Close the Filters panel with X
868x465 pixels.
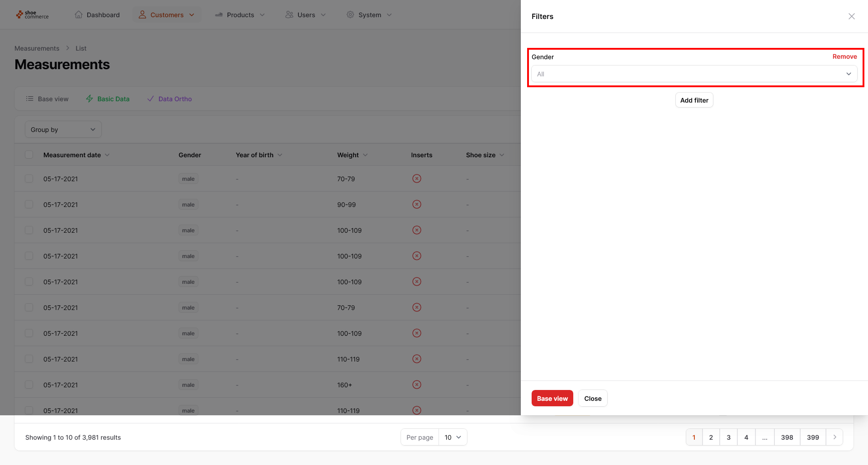(851, 16)
